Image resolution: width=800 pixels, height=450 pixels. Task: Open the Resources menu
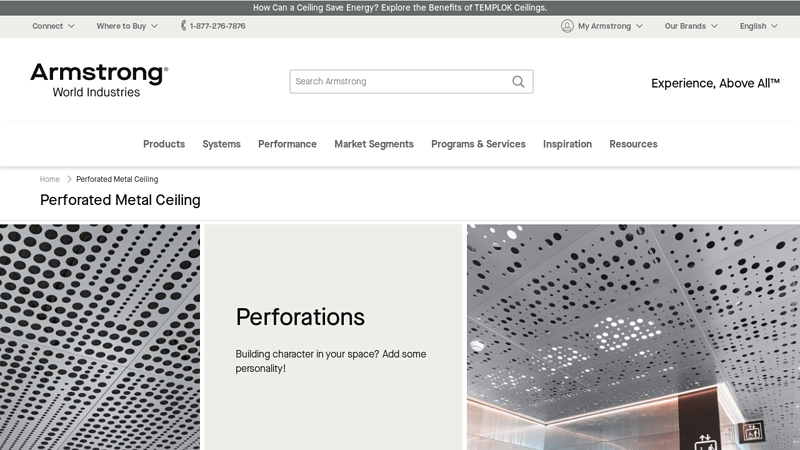(633, 144)
